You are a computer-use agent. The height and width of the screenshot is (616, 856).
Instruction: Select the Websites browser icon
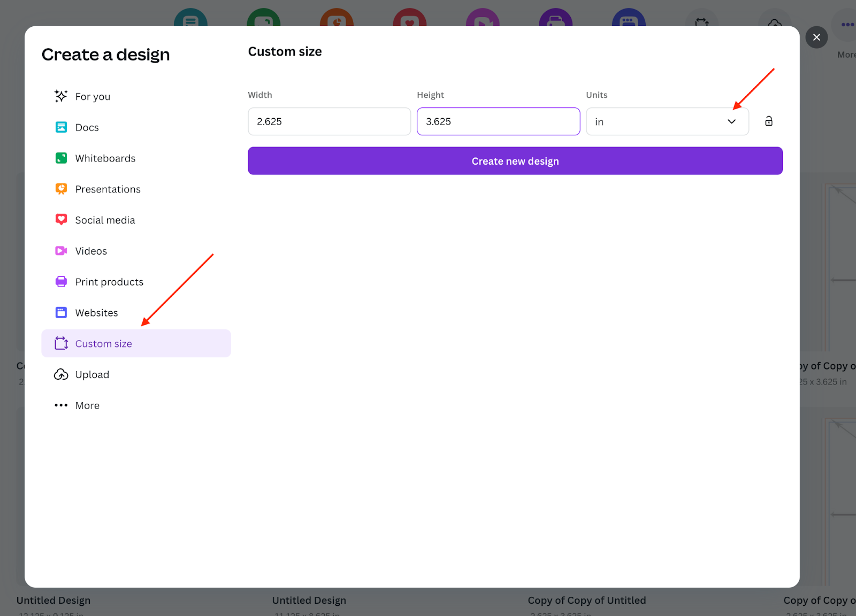61,313
